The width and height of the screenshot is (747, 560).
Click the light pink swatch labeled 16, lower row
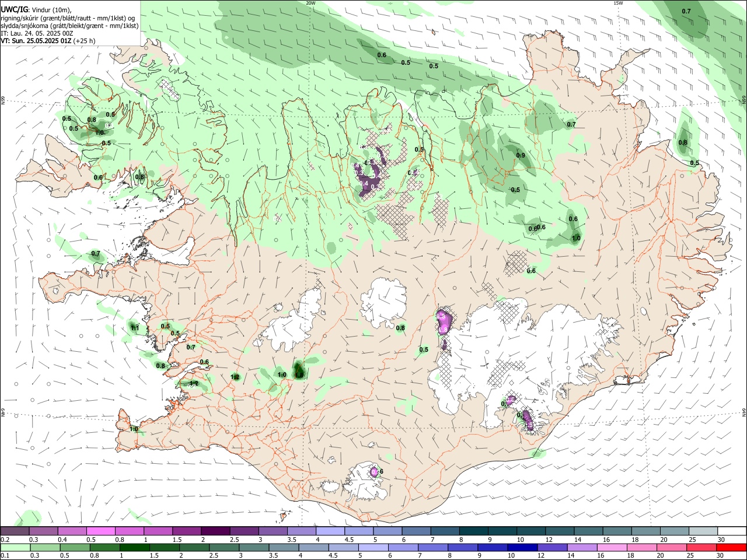613,548
